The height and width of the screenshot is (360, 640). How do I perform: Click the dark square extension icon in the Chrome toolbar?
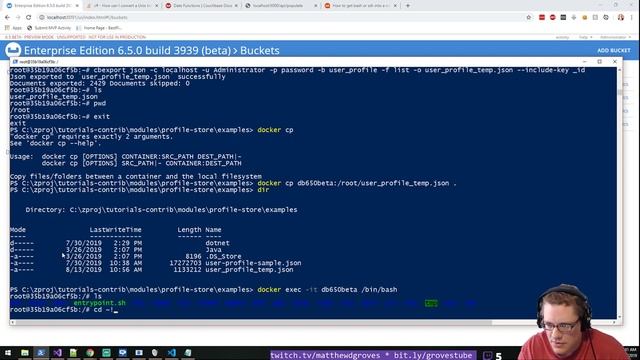[x=563, y=17]
